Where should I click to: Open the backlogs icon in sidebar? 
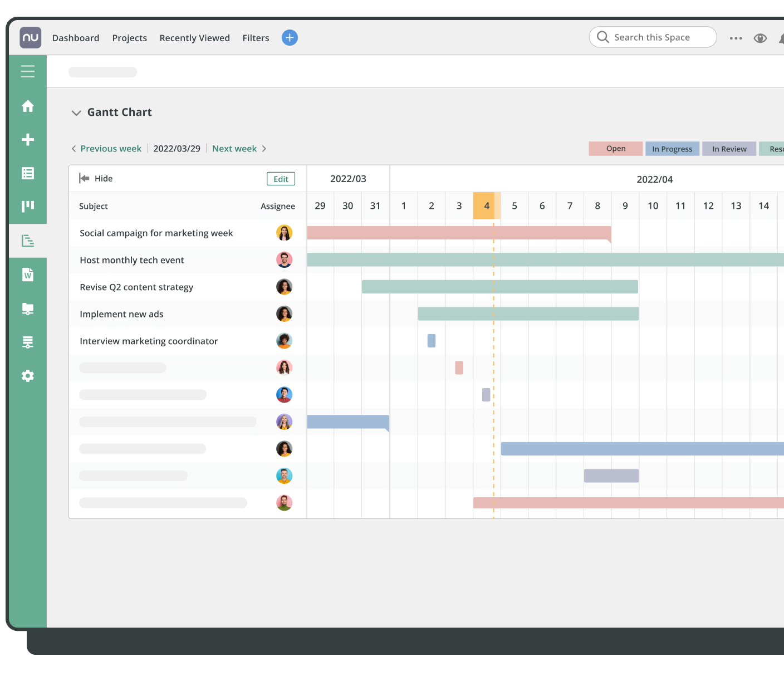click(28, 342)
